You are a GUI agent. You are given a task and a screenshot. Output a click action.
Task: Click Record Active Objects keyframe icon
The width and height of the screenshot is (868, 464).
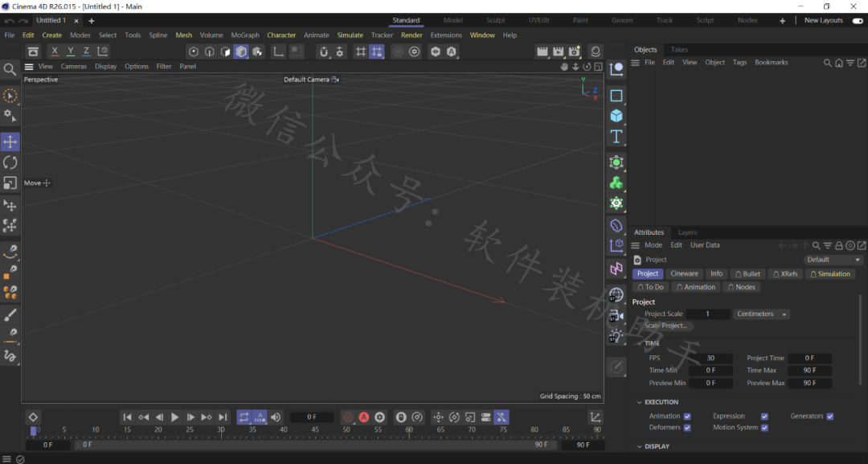(x=348, y=417)
